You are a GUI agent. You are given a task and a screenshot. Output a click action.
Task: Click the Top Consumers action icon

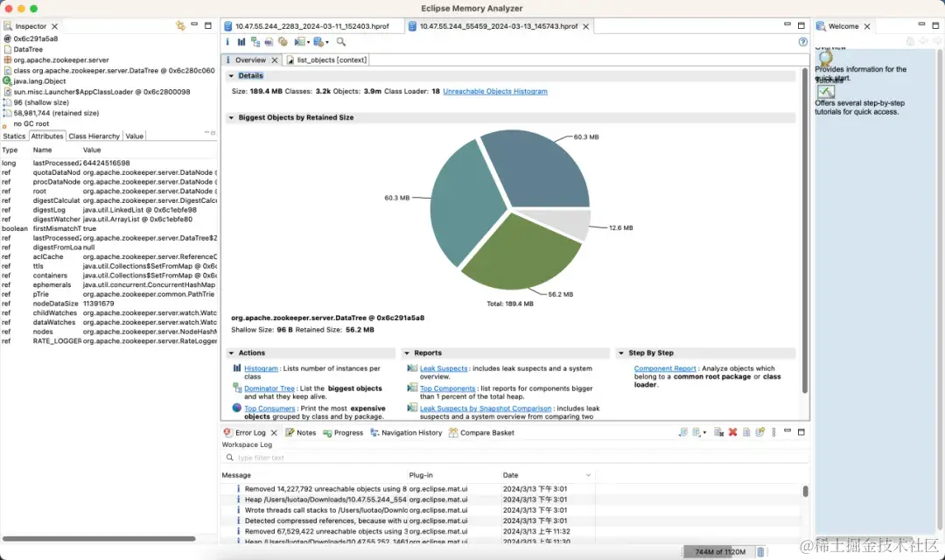(237, 408)
